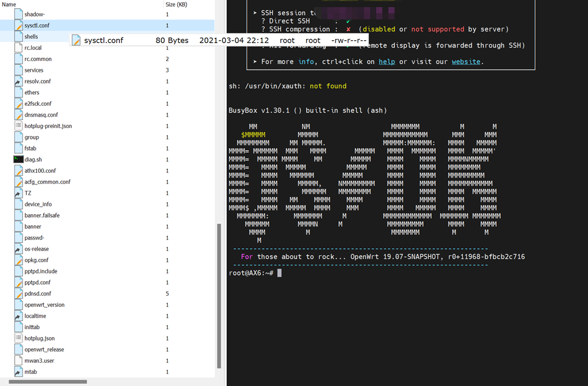Click the os-release shortcut icon

point(18,249)
